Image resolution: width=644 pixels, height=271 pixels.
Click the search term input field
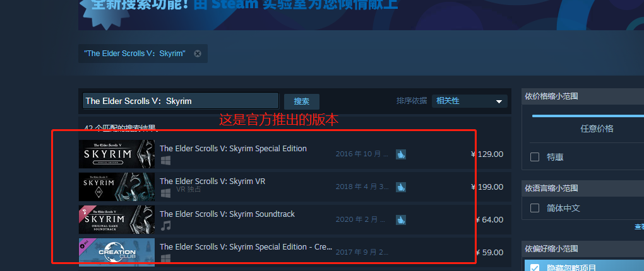(181, 101)
